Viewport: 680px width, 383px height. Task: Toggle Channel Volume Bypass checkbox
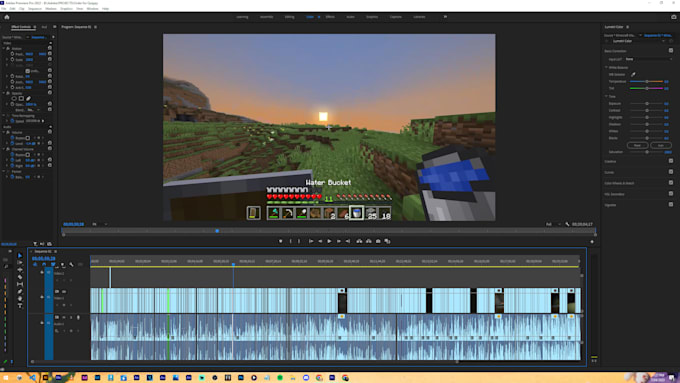[27, 155]
